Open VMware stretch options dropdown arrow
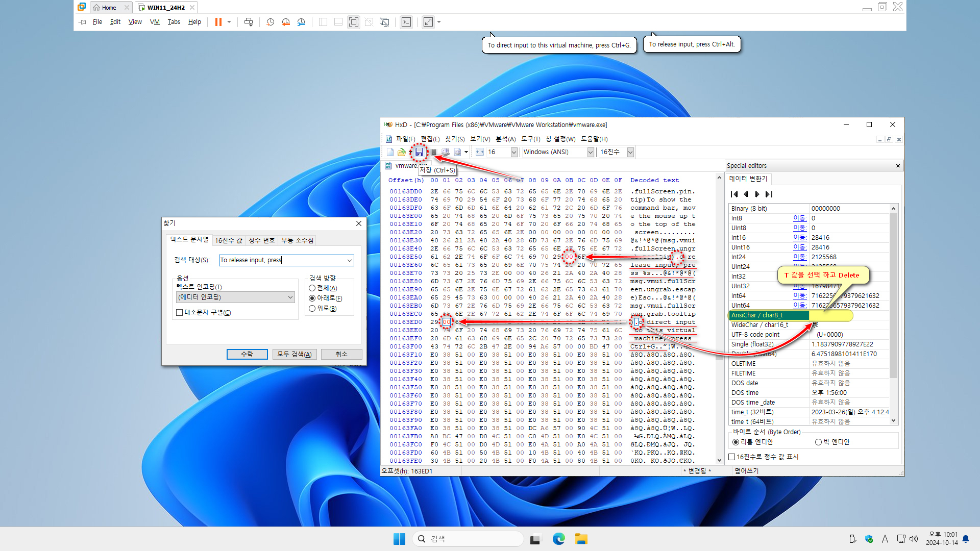Image resolution: width=980 pixels, height=551 pixels. 439,22
